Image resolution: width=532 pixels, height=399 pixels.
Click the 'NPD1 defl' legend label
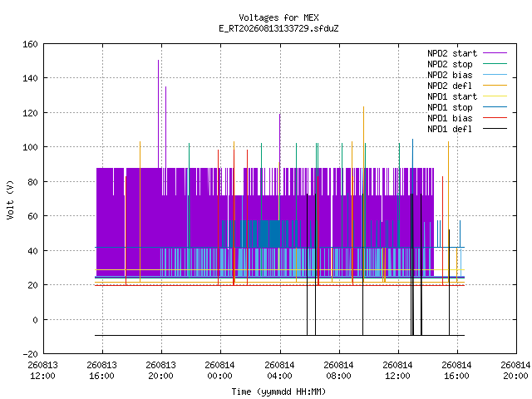click(450, 129)
